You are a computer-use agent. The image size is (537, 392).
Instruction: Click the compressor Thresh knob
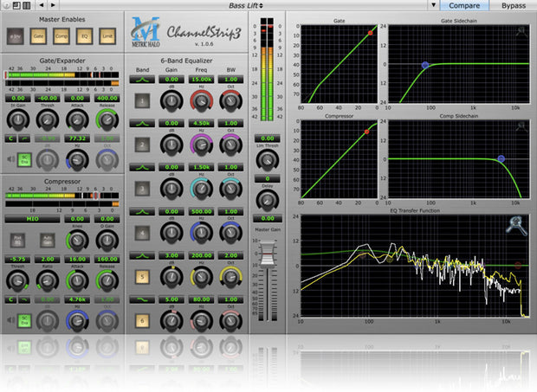[x=17, y=280]
